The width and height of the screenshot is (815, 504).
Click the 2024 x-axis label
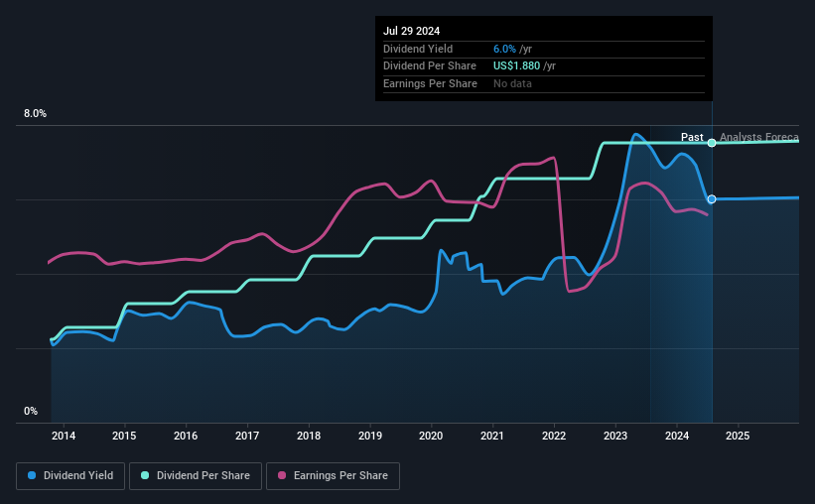coord(677,436)
